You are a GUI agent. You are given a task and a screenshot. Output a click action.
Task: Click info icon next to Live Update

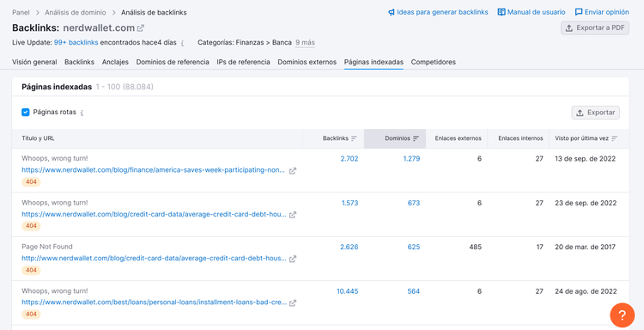(x=182, y=43)
